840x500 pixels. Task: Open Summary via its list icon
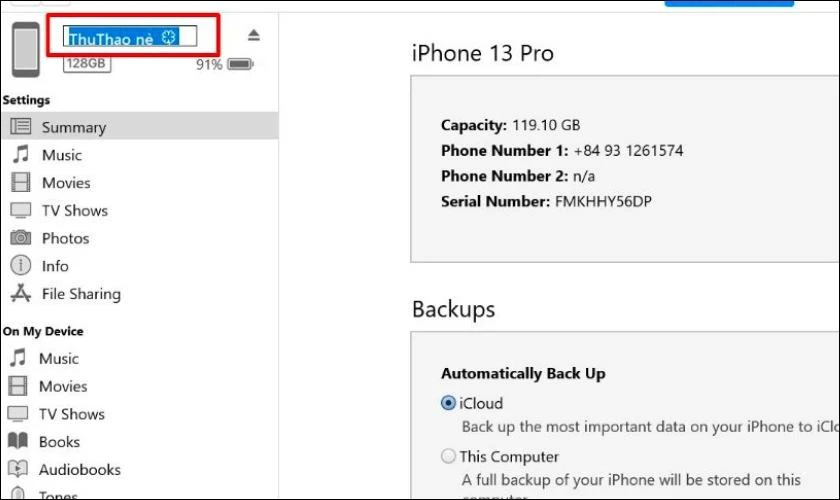click(20, 126)
